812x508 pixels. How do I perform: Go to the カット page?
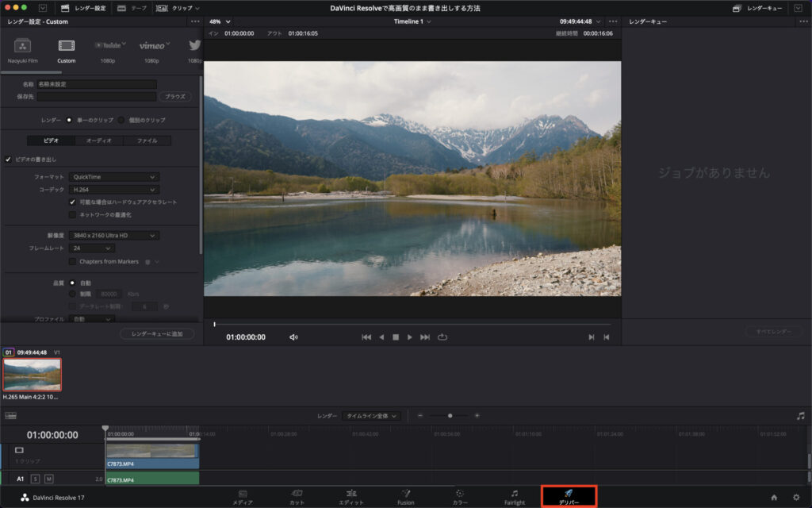297,498
